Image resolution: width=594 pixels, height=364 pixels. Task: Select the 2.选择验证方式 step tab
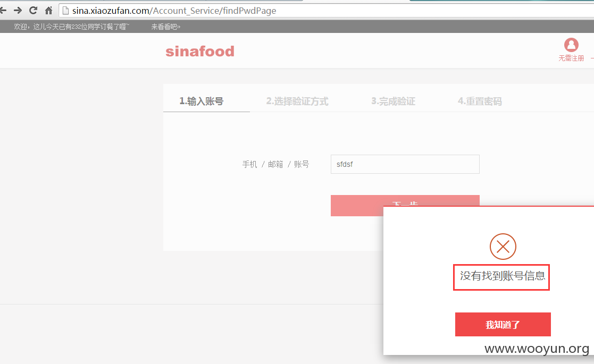(x=297, y=101)
